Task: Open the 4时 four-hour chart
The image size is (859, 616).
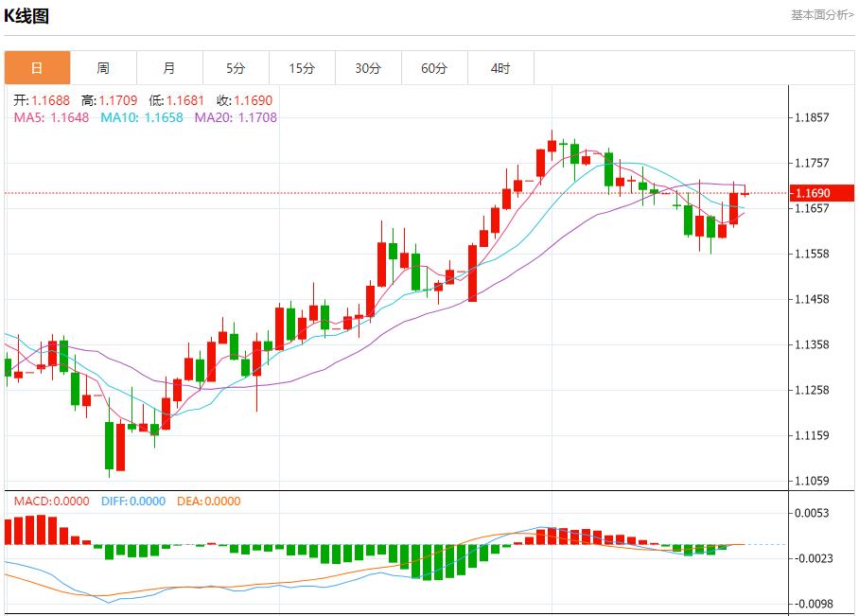Action: [x=500, y=67]
